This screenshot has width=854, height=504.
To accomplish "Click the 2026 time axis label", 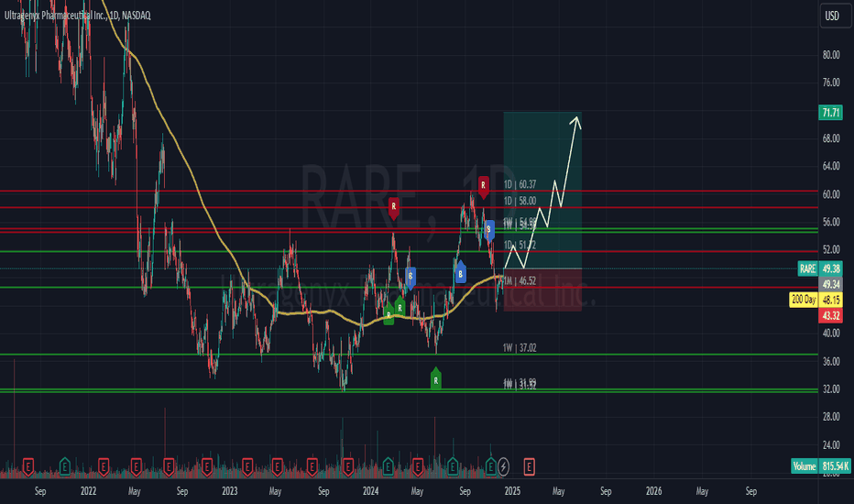I will [x=653, y=491].
